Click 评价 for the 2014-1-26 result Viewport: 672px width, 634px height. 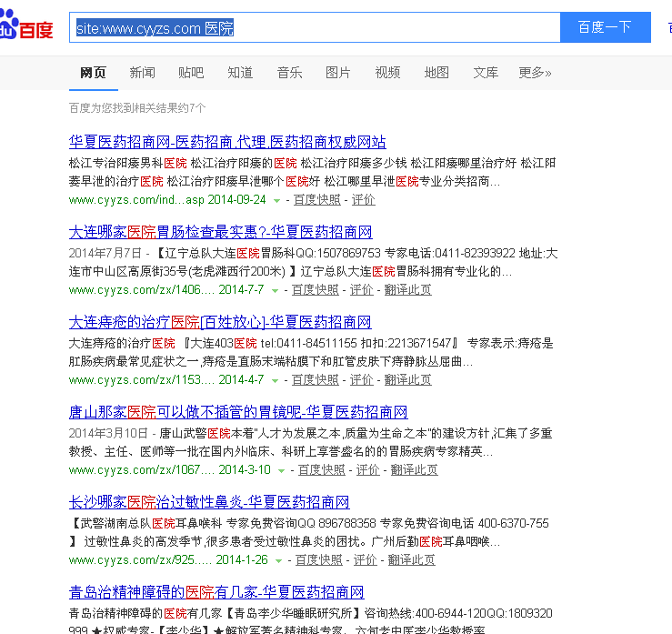coord(366,559)
